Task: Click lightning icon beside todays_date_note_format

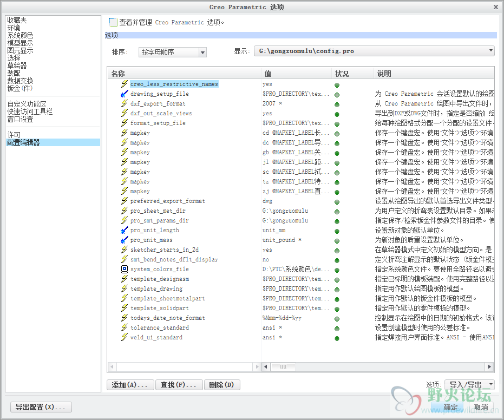Action: coord(125,318)
